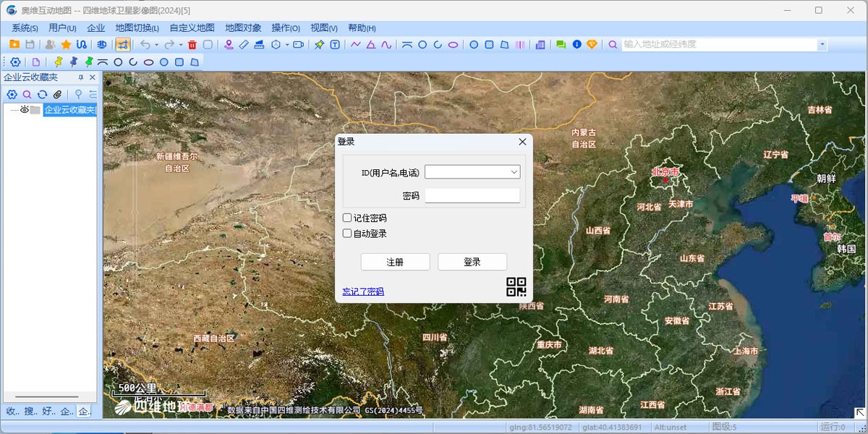The height and width of the screenshot is (434, 868).
Task: Open the ID username dropdown list
Action: (514, 172)
